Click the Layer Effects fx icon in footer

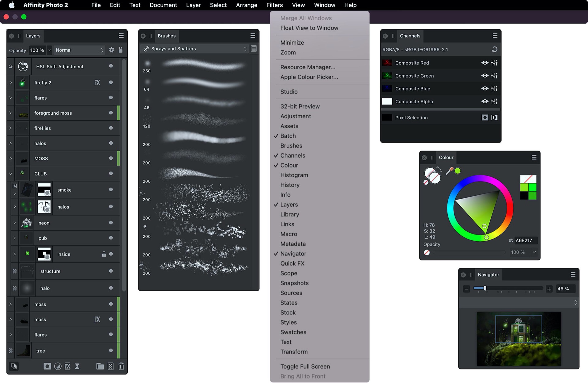(x=67, y=366)
